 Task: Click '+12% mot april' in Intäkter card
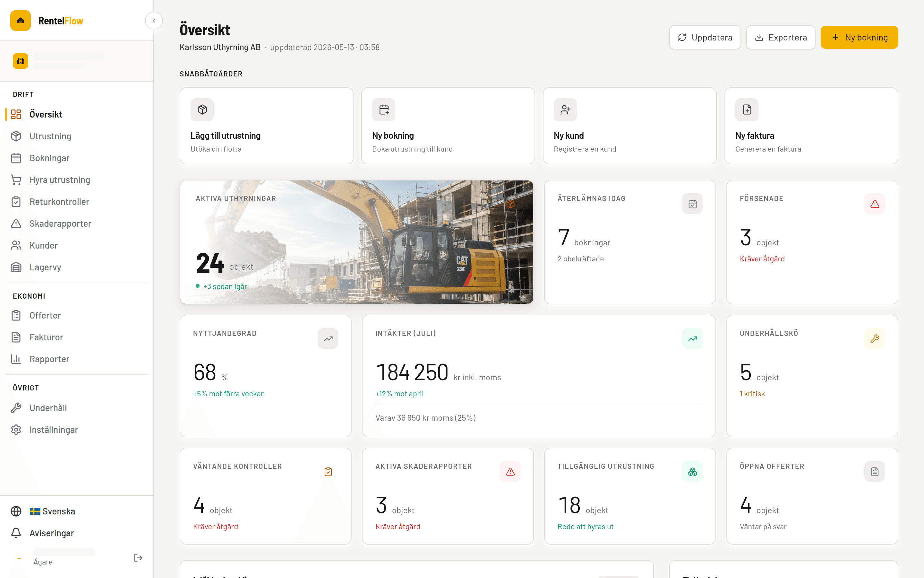point(399,393)
